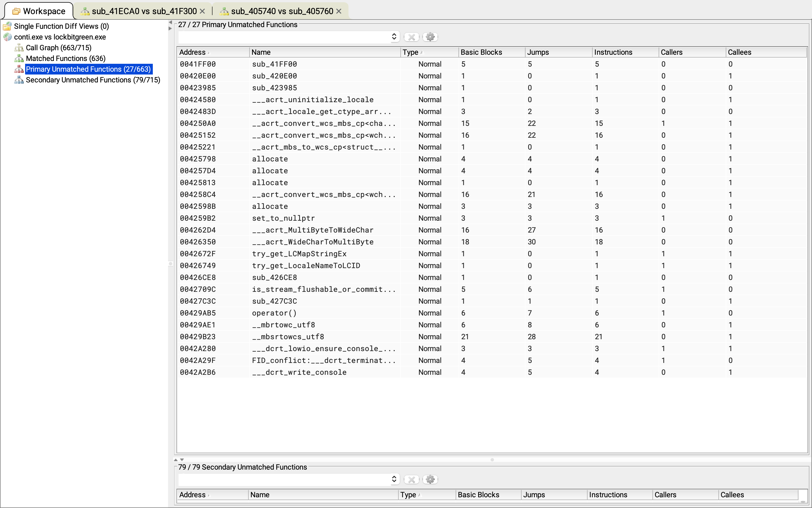The height and width of the screenshot is (508, 812).
Task: Sort primary table by Address column
Action: (213, 52)
